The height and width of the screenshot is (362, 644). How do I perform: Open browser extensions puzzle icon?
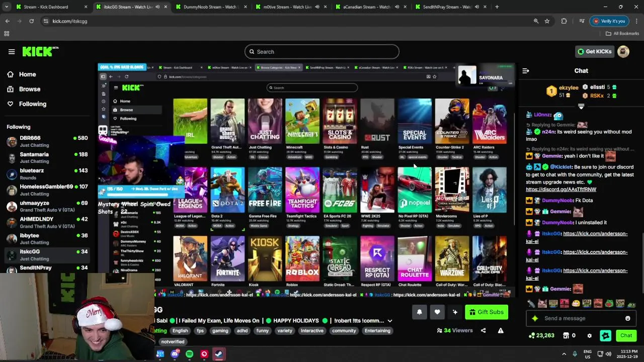coord(564,21)
